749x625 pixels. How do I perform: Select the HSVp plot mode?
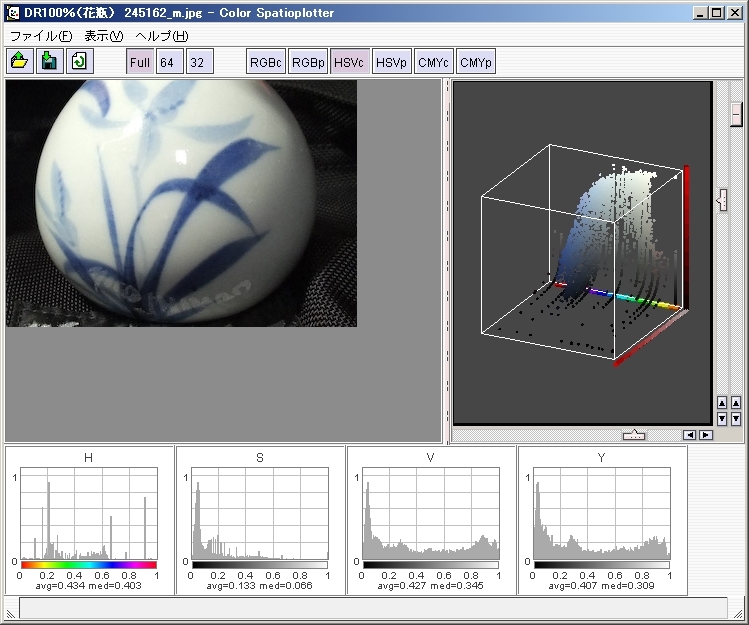391,62
